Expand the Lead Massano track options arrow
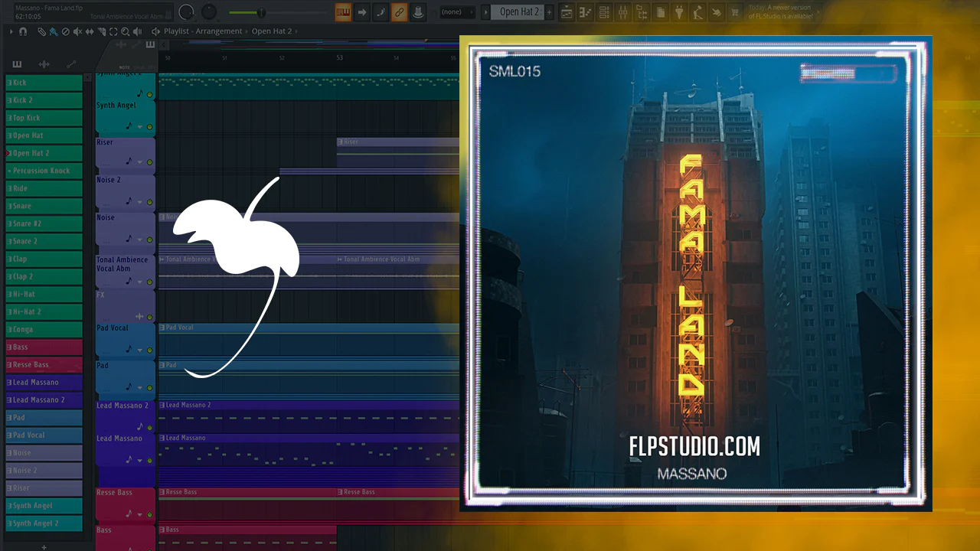This screenshot has height=551, width=980. tap(139, 461)
